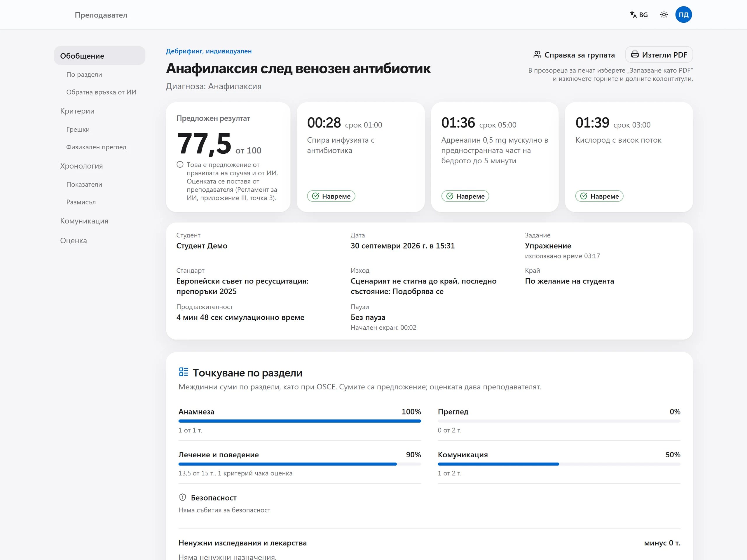Open the Справка за групата link
The image size is (747, 560).
click(x=574, y=55)
